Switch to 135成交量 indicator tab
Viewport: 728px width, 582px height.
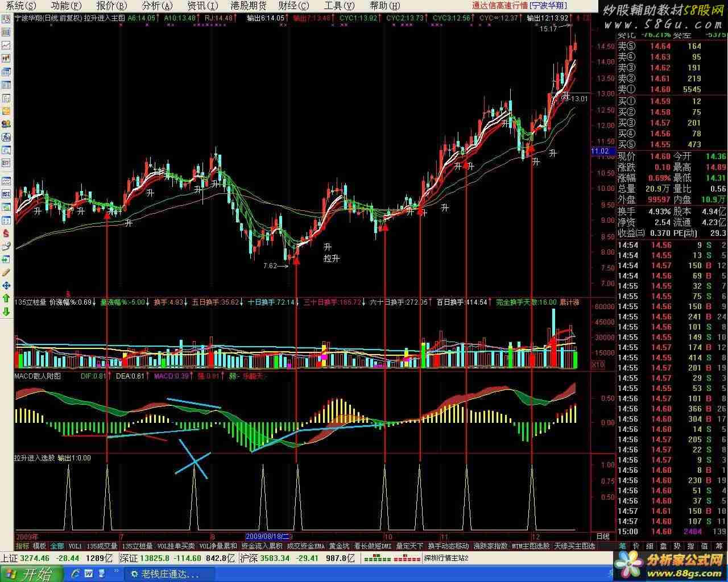coord(102,546)
